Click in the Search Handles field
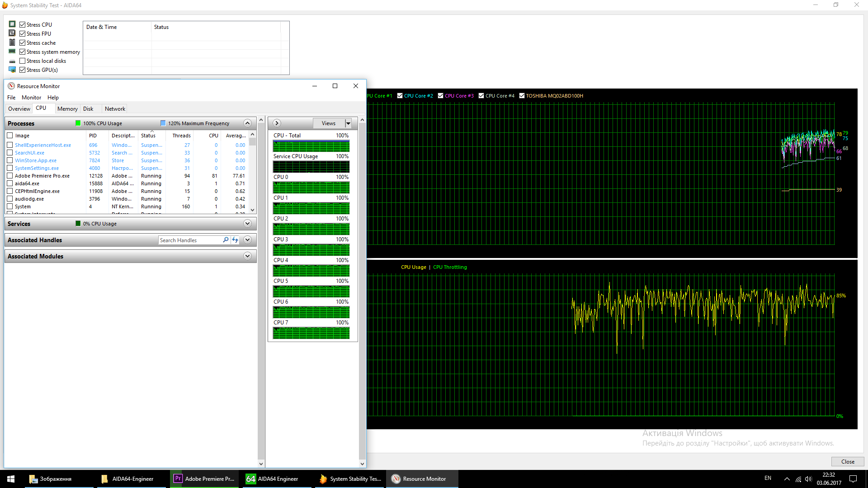Viewport: 868px width, 488px height. [190, 240]
